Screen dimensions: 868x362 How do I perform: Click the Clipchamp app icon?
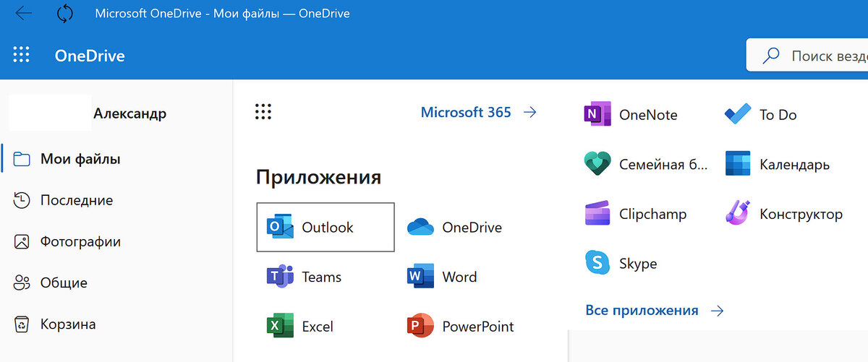pos(597,214)
